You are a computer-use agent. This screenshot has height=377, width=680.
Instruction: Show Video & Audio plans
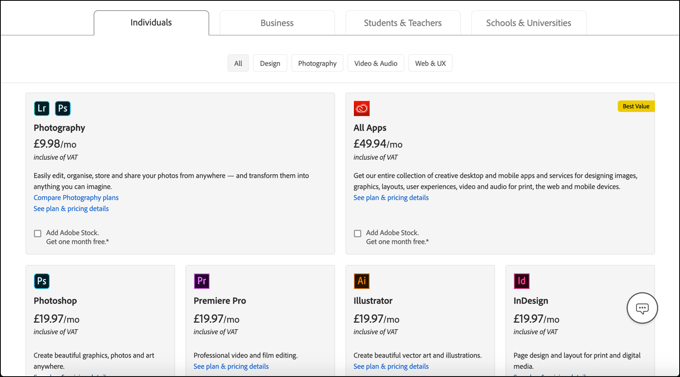coord(376,63)
